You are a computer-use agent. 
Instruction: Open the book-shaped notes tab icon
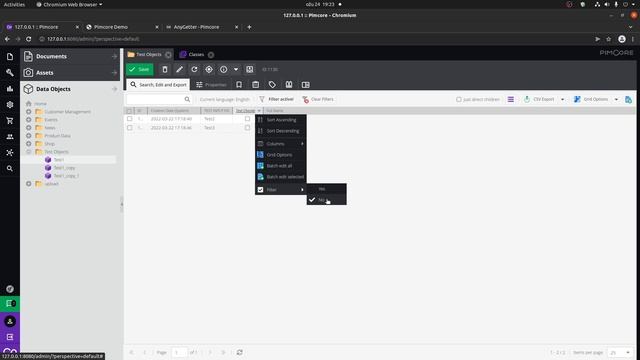click(x=289, y=84)
